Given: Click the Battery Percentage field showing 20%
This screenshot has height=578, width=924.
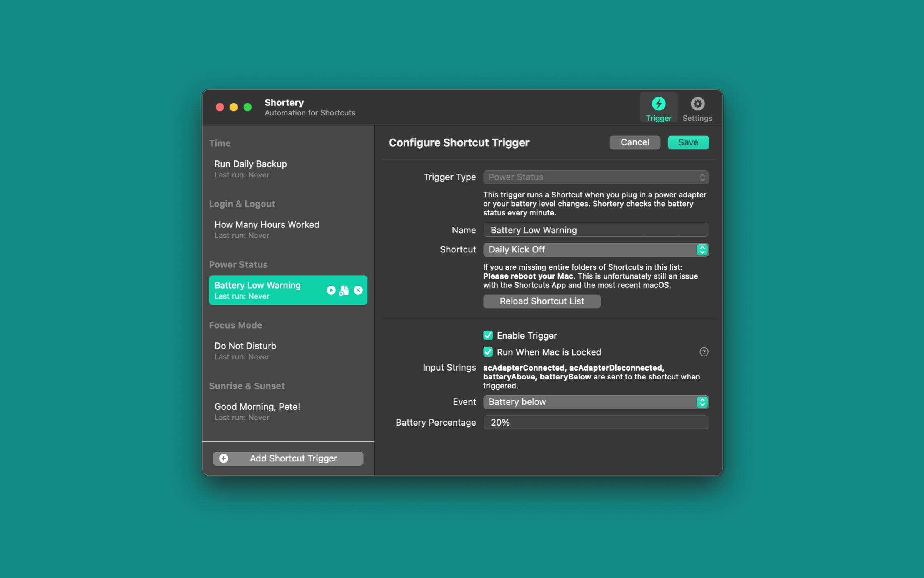Looking at the screenshot, I should coord(595,423).
